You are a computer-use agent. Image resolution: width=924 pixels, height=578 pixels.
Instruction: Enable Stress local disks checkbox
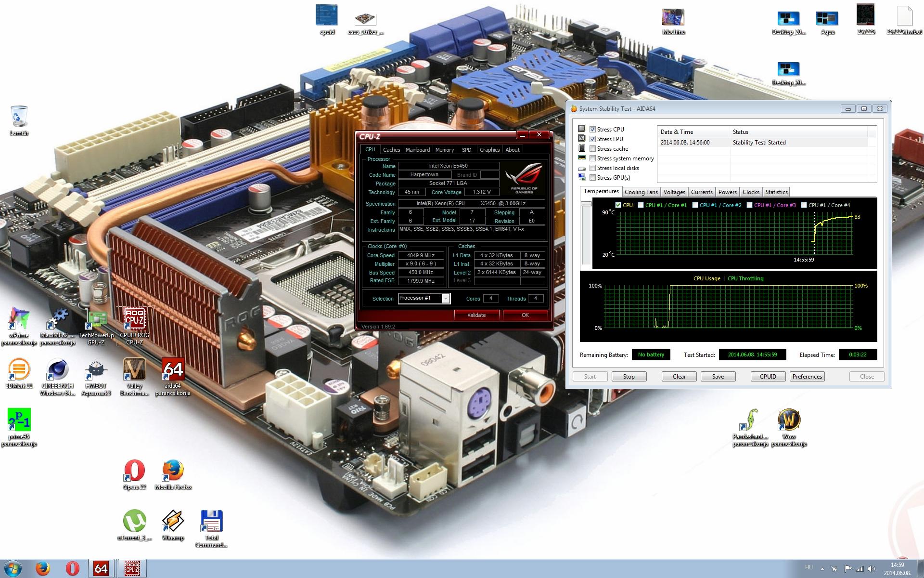click(593, 168)
